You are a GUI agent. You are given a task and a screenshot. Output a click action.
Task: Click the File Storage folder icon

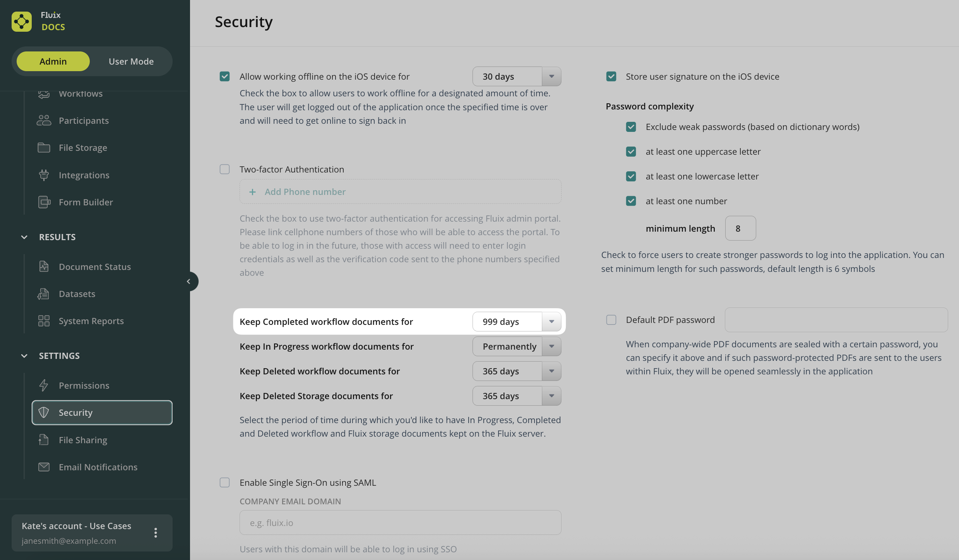pos(44,148)
